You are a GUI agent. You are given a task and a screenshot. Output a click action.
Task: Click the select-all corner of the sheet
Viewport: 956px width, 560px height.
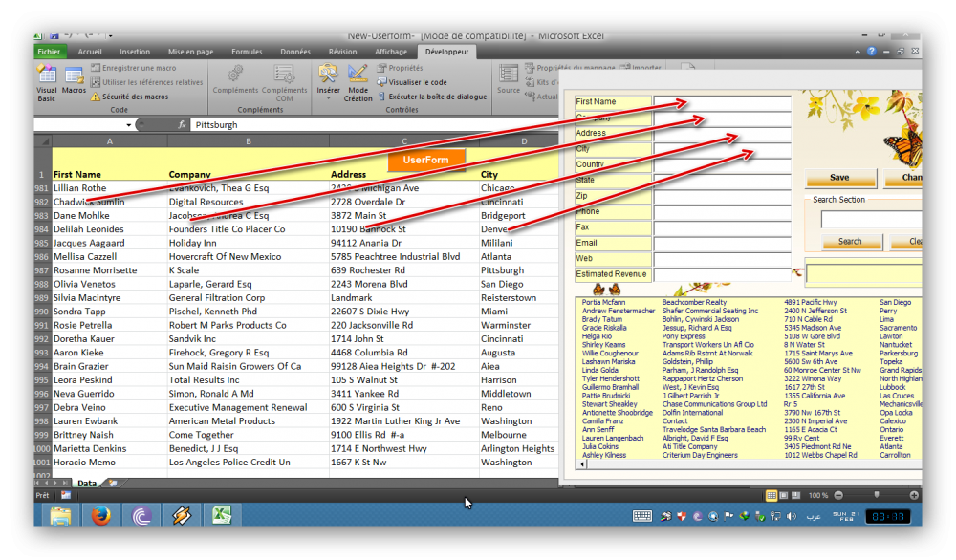43,141
